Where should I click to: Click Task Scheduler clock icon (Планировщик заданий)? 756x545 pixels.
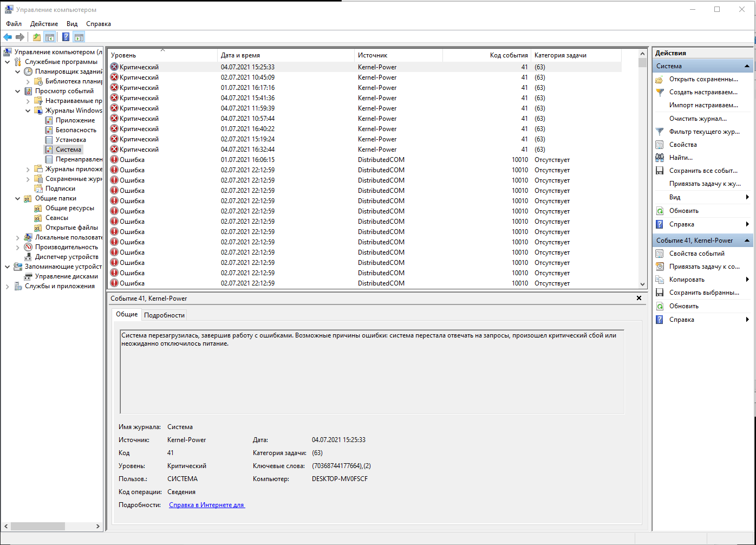coord(28,72)
